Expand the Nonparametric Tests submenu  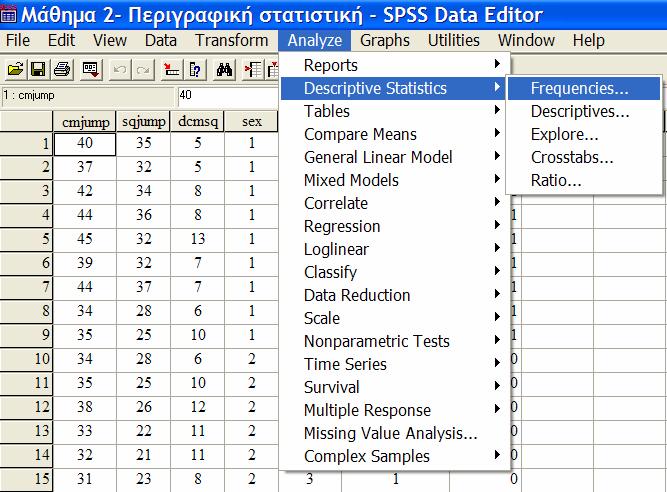click(394, 341)
